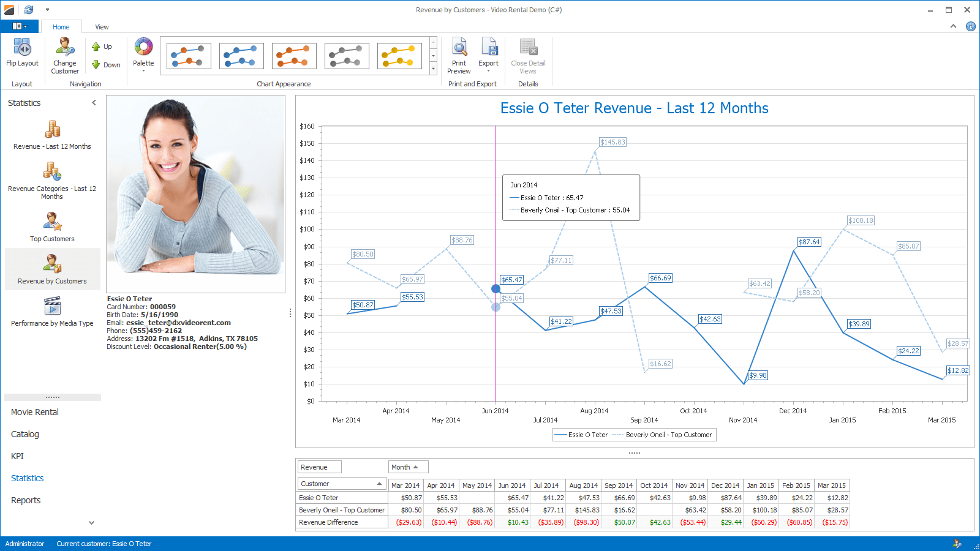Select the Jun 2014 column header
The image size is (980, 551).
[x=512, y=485]
